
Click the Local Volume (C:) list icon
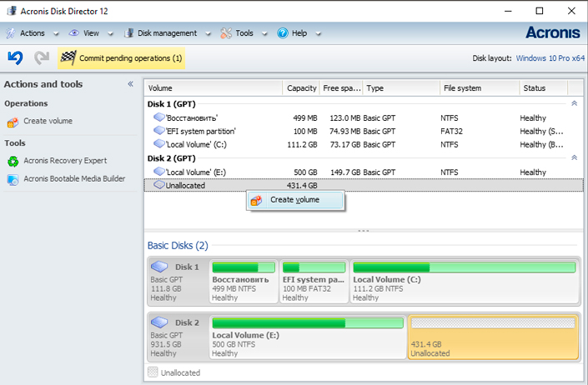click(x=159, y=144)
